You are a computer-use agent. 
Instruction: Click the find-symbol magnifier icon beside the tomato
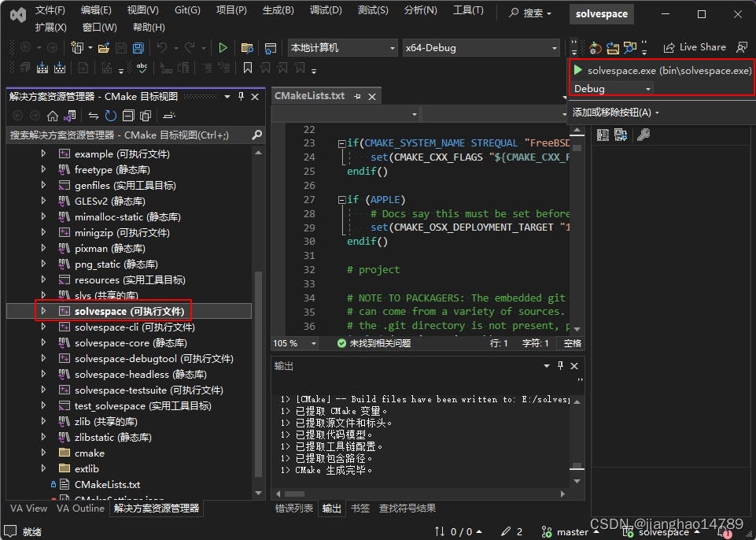coord(629,47)
